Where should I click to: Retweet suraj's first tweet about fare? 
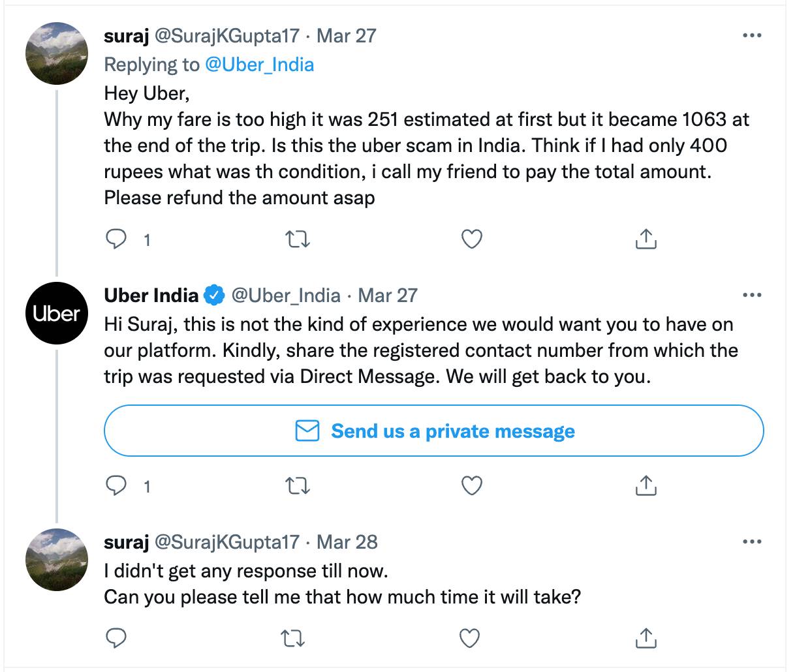pos(298,240)
